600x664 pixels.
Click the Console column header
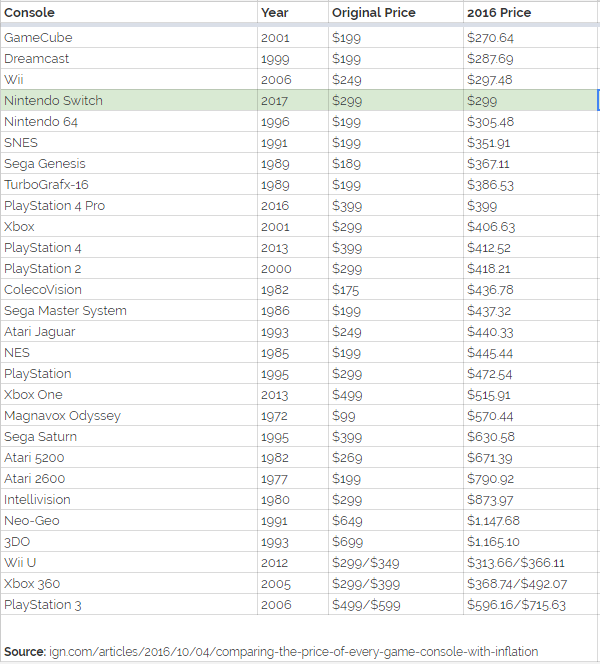[x=129, y=12]
